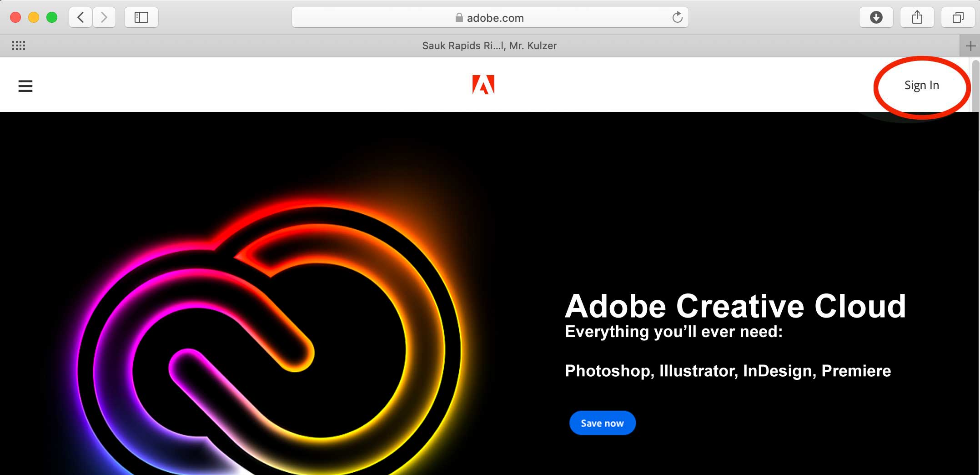
Task: Show the tab overview in Safari
Action: [x=958, y=17]
